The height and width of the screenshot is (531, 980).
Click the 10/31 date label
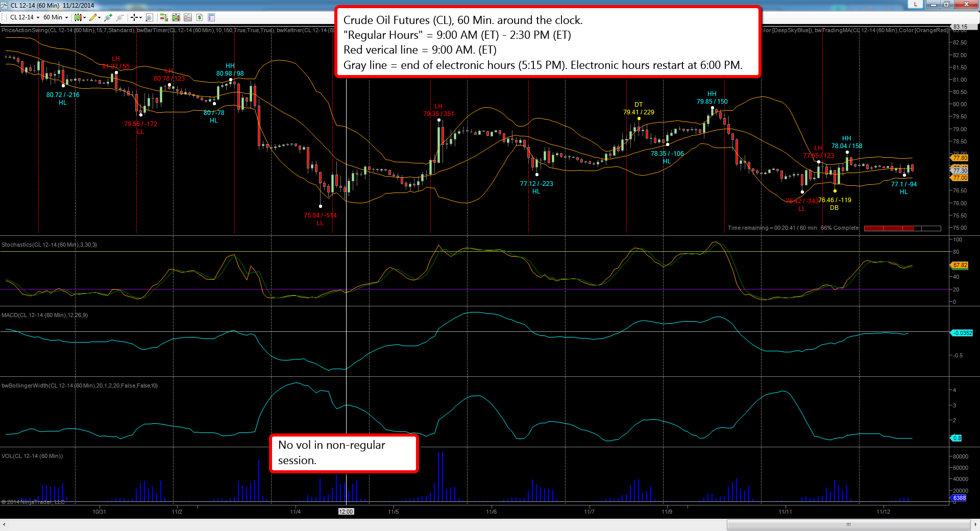click(x=99, y=512)
